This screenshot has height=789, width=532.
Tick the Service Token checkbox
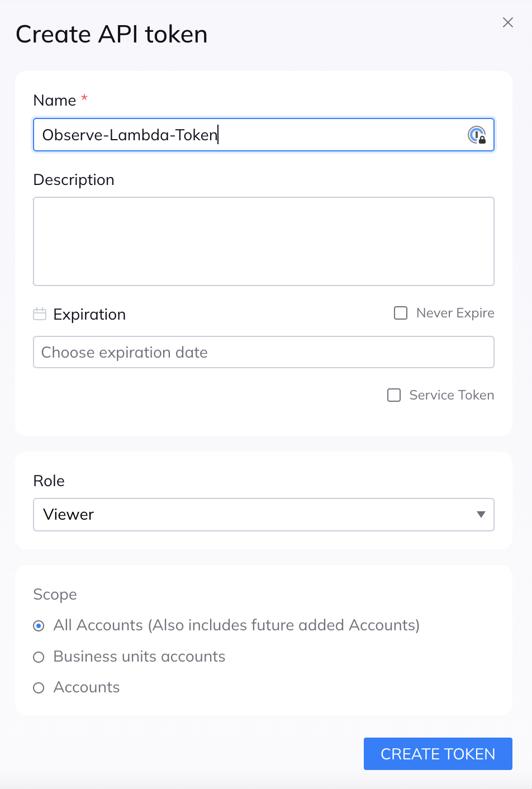(394, 395)
